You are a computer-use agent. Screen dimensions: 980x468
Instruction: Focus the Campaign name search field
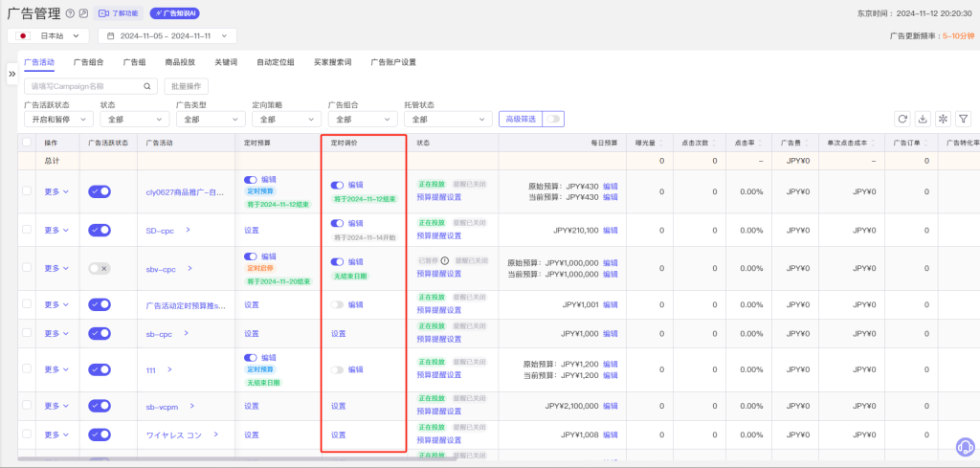(91, 86)
